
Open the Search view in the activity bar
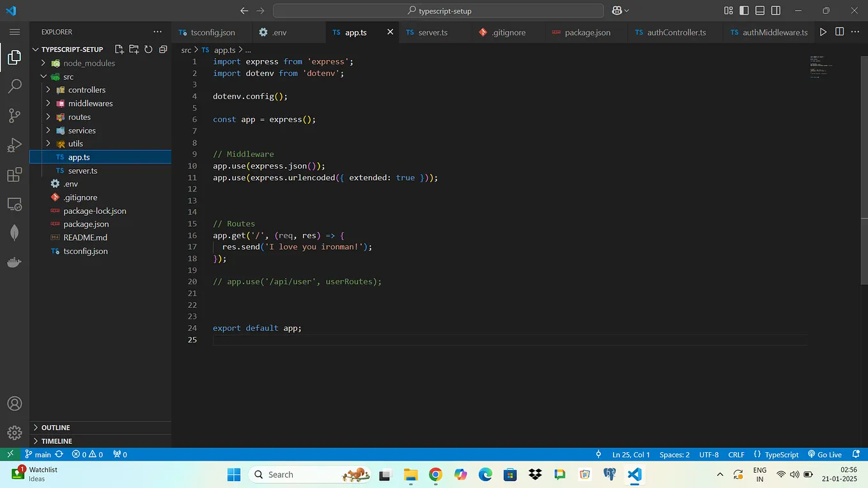[x=14, y=86]
